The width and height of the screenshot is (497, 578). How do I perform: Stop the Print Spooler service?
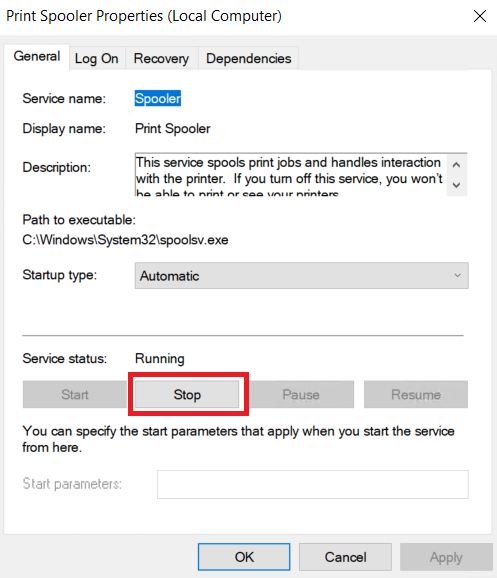tap(187, 394)
